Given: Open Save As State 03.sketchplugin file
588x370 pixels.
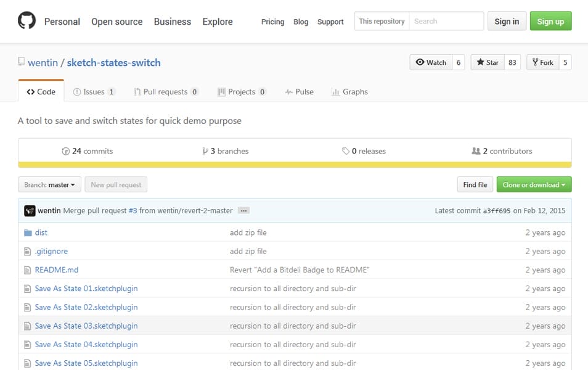Looking at the screenshot, I should (86, 326).
